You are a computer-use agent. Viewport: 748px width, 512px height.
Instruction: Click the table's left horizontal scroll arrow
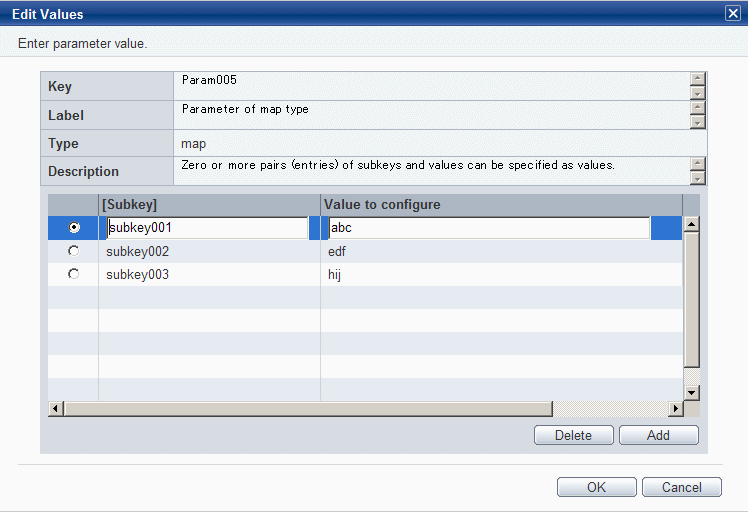click(55, 408)
